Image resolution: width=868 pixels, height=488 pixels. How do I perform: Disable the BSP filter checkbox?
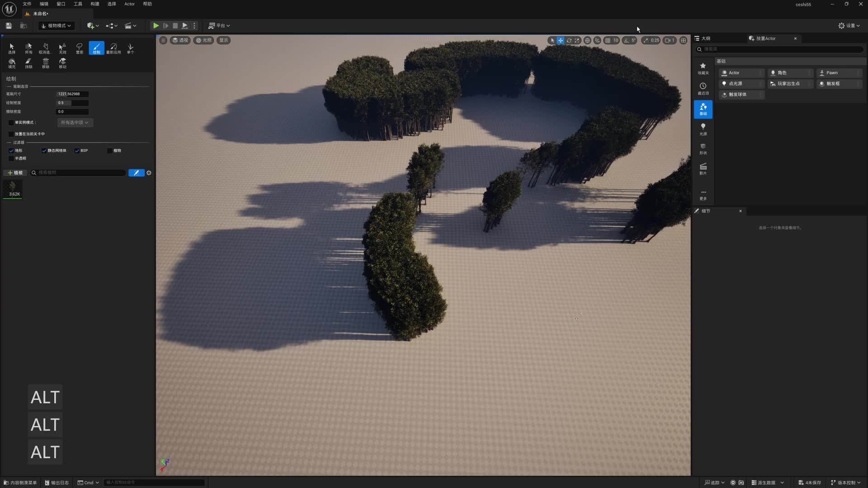pos(77,150)
